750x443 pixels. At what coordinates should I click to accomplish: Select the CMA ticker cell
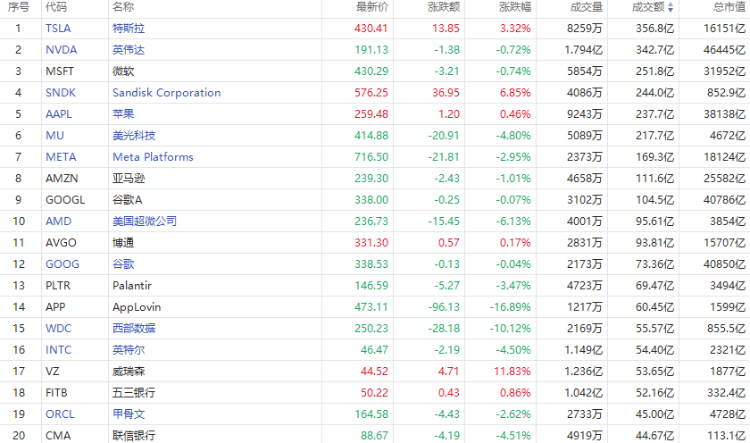click(58, 435)
